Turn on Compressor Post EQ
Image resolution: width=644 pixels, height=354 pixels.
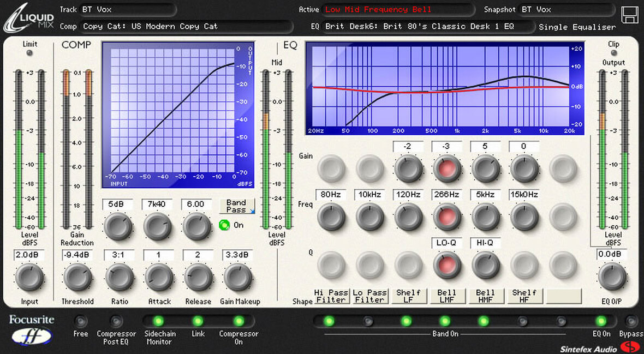click(116, 321)
